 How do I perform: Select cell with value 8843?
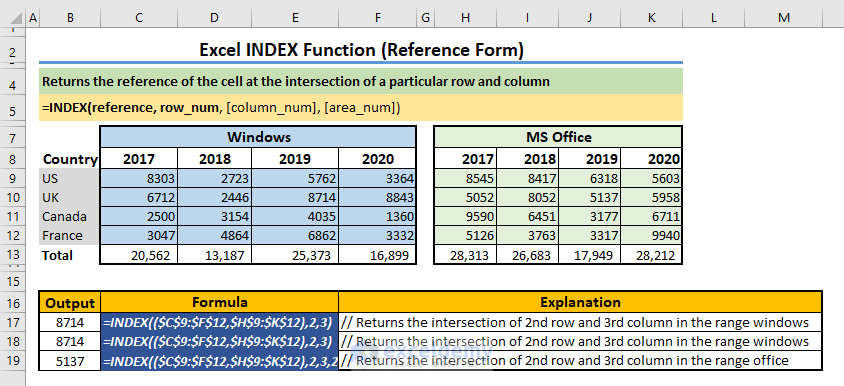[377, 198]
